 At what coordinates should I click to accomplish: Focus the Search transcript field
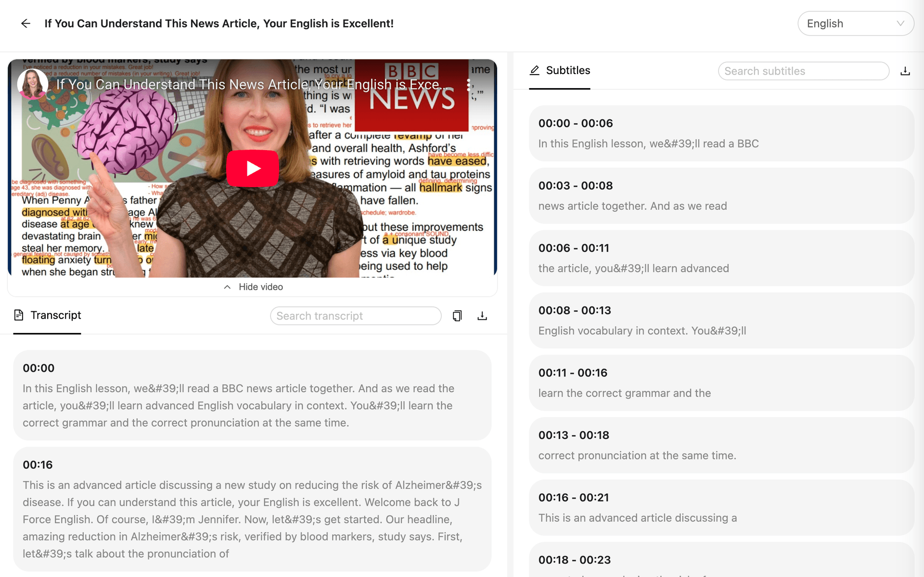coord(356,316)
